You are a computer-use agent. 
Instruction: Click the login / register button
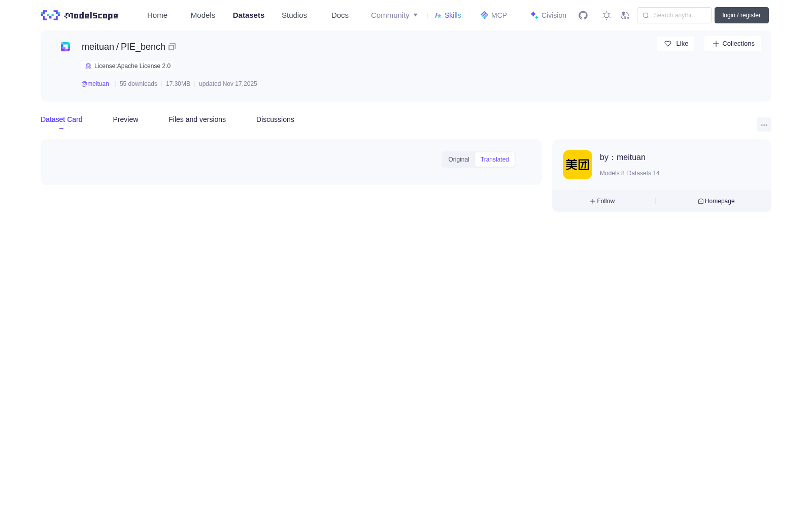click(x=741, y=15)
